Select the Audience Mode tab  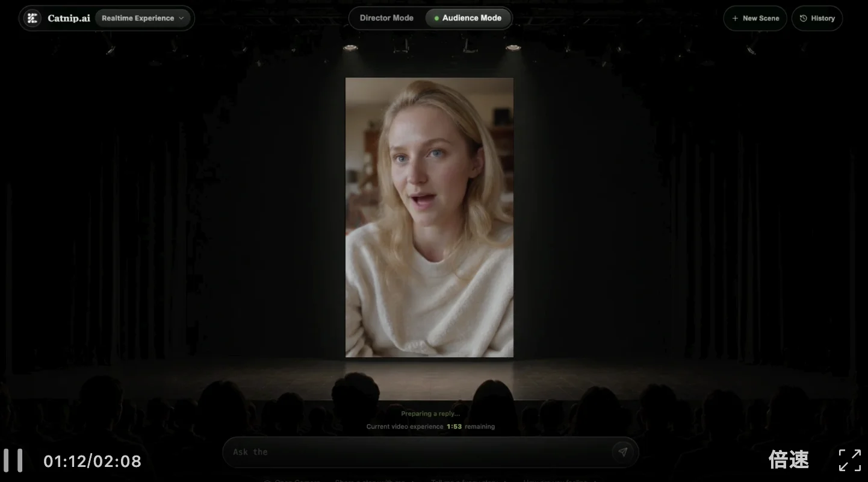tap(468, 18)
